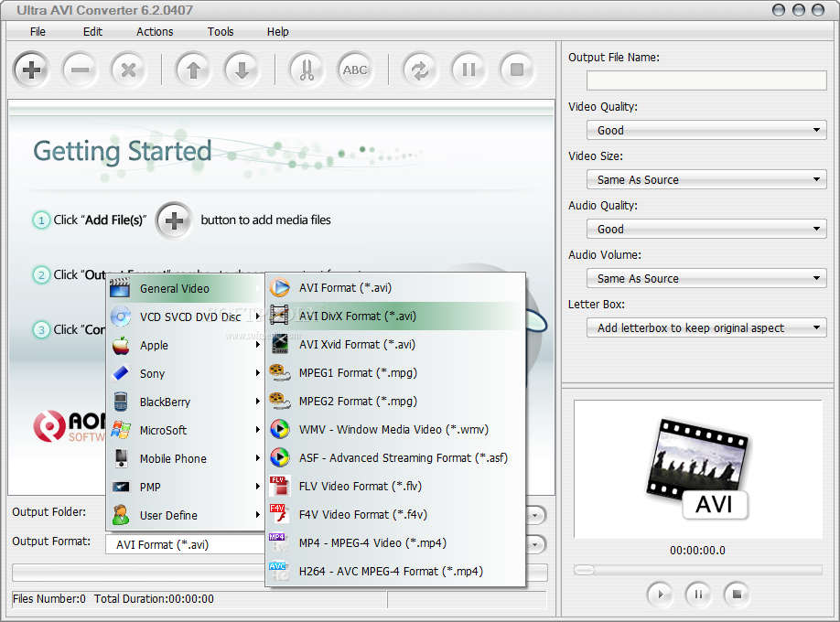The height and width of the screenshot is (622, 840).
Task: Open the PMP format category
Action: tap(186, 487)
